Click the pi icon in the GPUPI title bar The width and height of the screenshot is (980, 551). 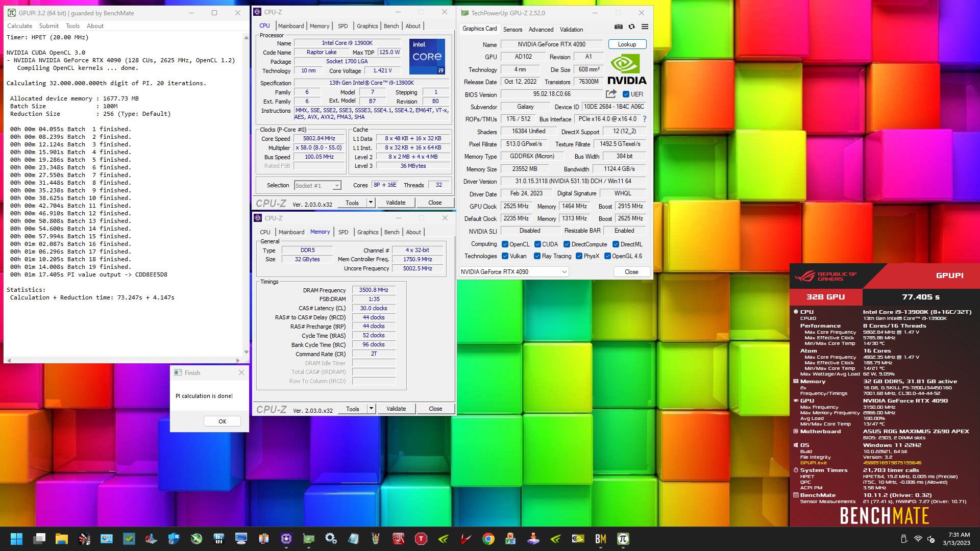click(11, 13)
